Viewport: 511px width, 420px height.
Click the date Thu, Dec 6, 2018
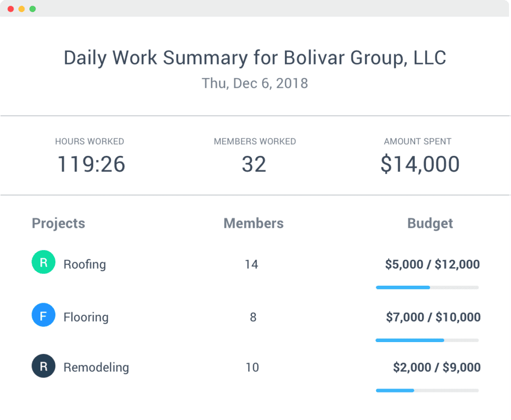(x=255, y=83)
